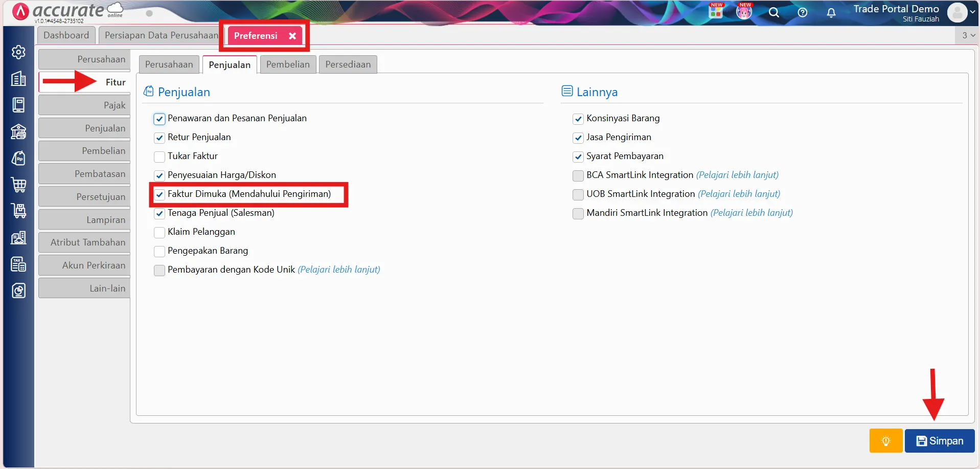Image resolution: width=980 pixels, height=469 pixels.
Task: Uncheck Jasa Pengiriman checkbox
Action: [578, 138]
